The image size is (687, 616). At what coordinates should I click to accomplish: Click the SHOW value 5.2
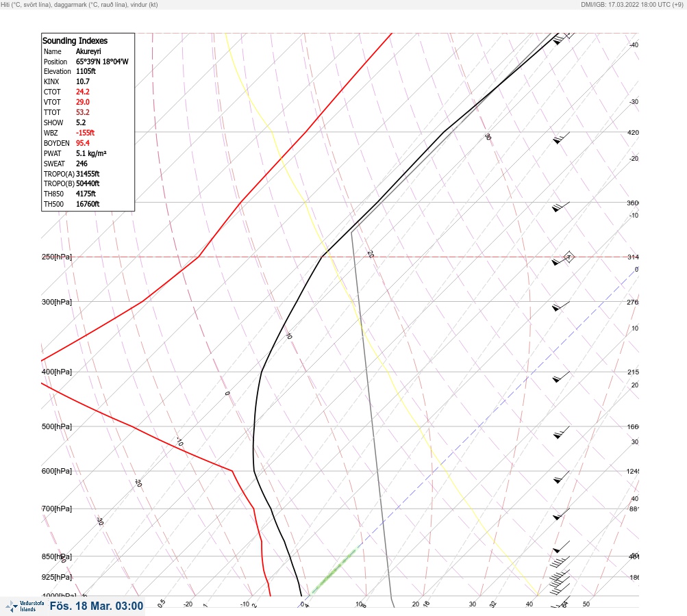tap(81, 123)
